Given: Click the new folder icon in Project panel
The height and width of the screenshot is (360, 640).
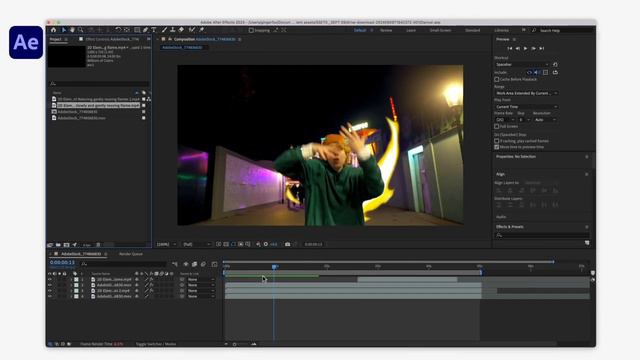Looking at the screenshot, I should point(58,245).
